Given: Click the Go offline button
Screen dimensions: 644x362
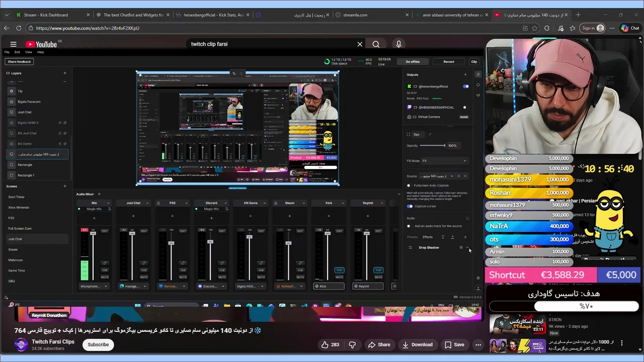Looking at the screenshot, I should pos(413,62).
